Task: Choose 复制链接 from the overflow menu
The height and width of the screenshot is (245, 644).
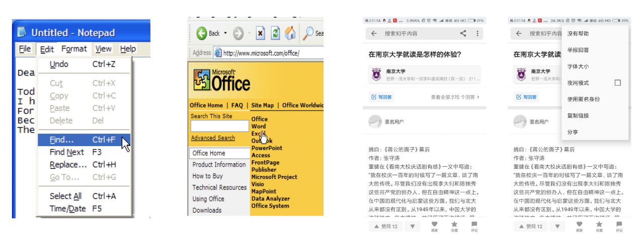Action: point(595,115)
